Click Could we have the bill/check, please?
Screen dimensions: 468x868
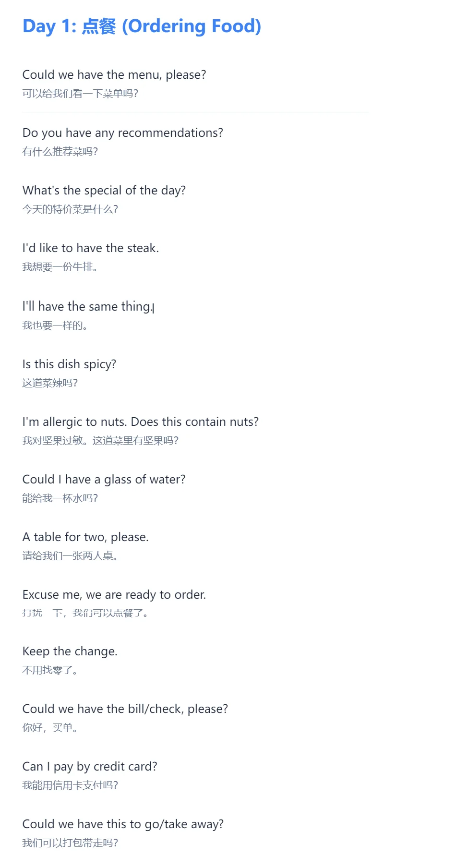click(x=125, y=709)
